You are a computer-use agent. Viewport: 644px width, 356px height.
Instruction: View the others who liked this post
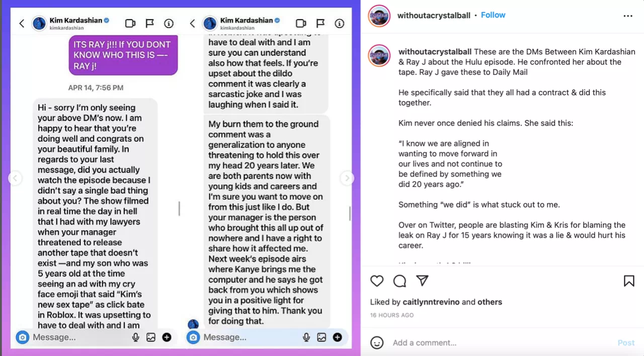coord(490,302)
